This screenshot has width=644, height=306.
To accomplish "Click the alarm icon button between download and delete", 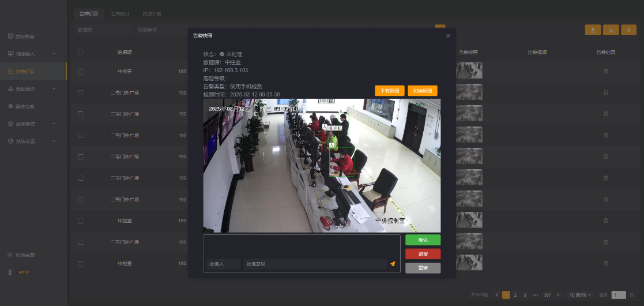I will 611,30.
